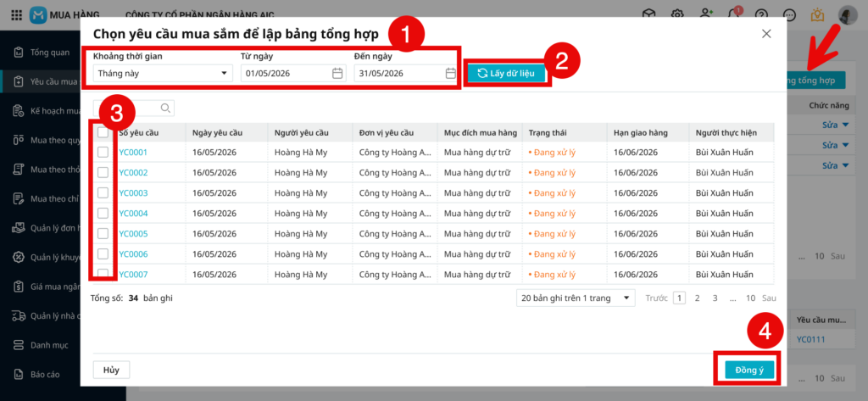Select the checkbox for YC0004

click(x=103, y=213)
